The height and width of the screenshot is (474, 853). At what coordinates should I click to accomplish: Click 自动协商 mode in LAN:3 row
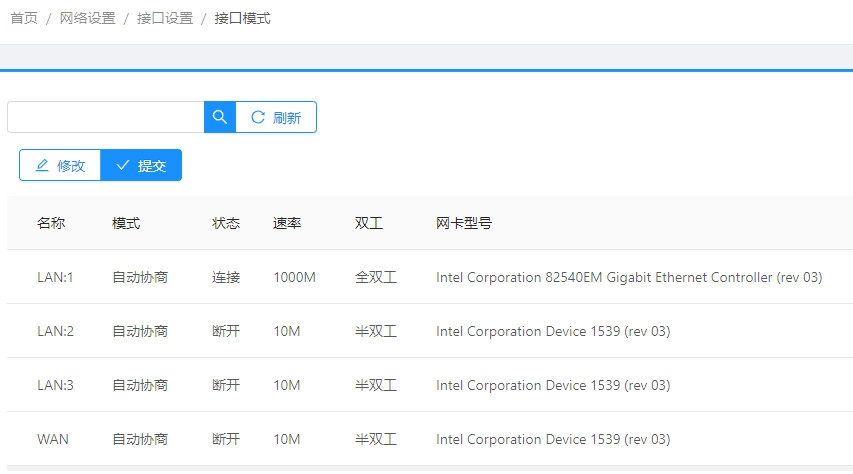(x=140, y=385)
